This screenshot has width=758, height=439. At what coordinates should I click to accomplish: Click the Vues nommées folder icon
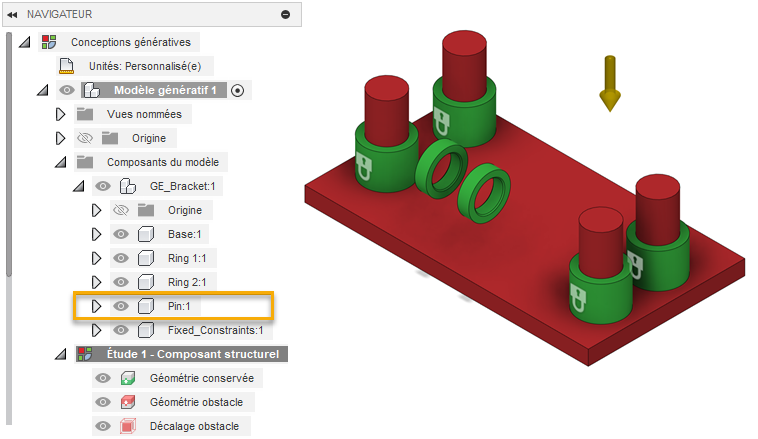click(85, 114)
